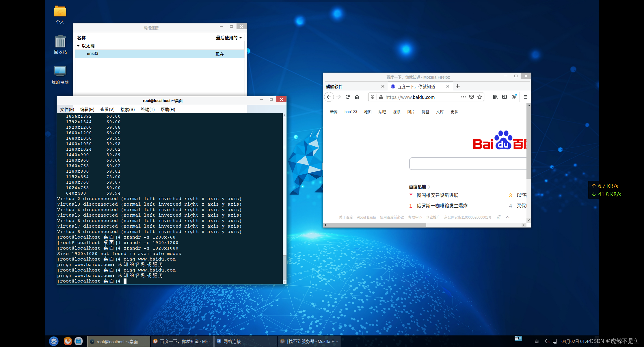Screen dimensions: 644x347
Task: Expand Baidu footer up-chevron
Action: pos(508,217)
